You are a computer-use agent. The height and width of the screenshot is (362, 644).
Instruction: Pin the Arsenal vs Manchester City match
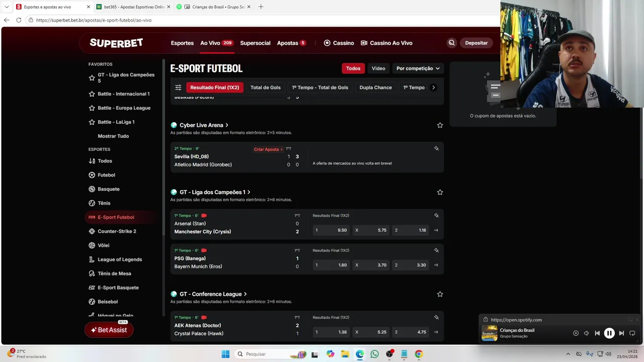pyautogui.click(x=436, y=215)
